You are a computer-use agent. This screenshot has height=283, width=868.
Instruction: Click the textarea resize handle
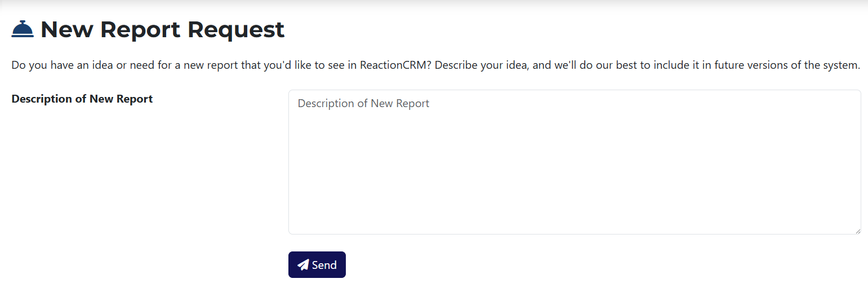(x=857, y=231)
